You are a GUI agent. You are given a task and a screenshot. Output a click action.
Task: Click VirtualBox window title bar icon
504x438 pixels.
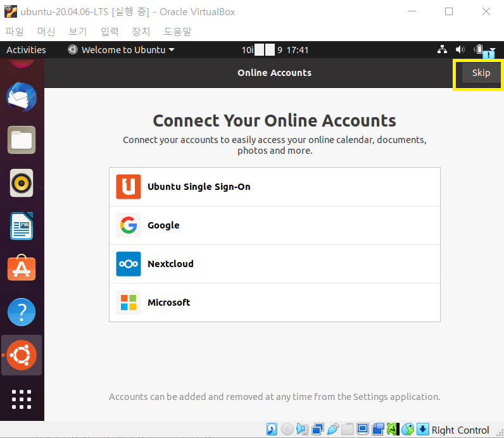(11, 11)
